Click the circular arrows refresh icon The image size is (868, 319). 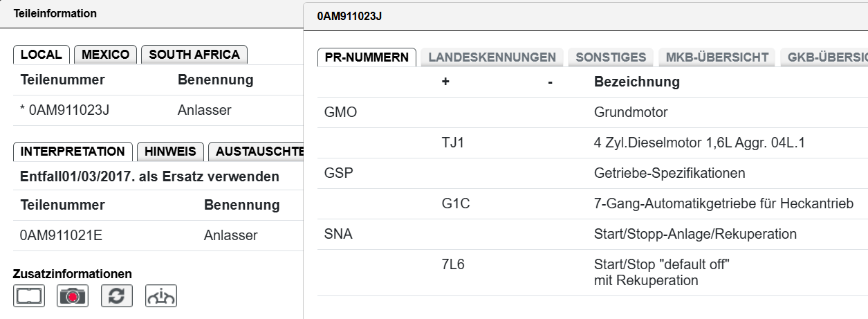(117, 296)
